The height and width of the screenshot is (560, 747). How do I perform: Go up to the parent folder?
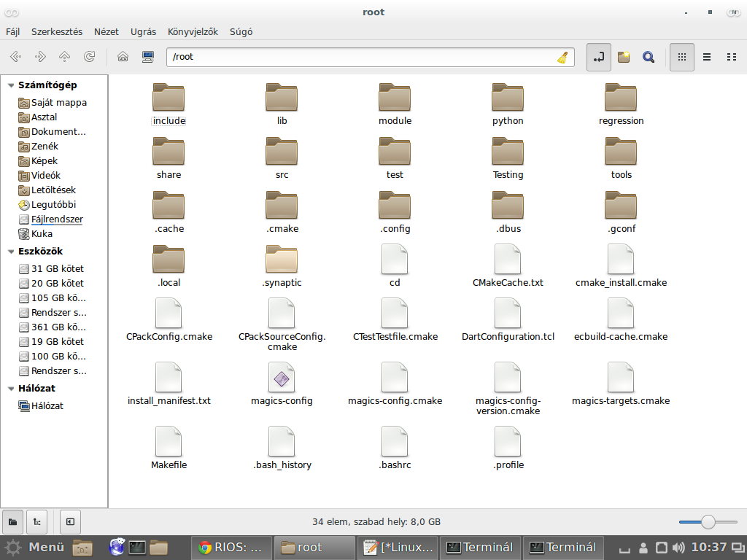(64, 57)
